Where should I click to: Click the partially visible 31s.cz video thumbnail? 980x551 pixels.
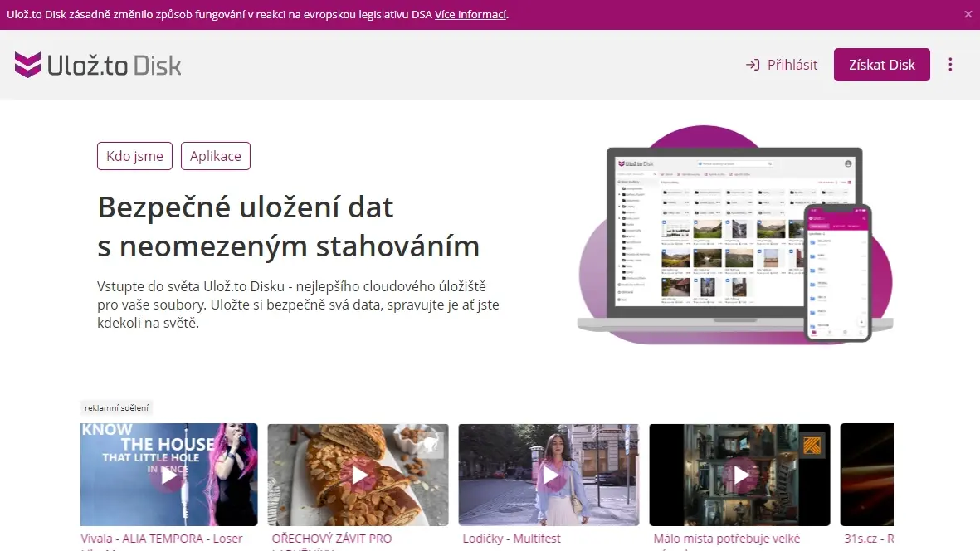[867, 475]
